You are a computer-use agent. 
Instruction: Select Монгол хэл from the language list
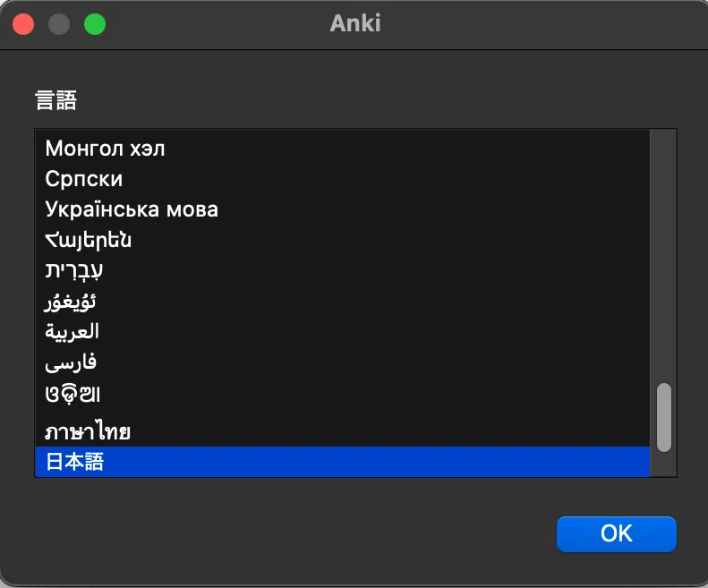[x=342, y=149]
